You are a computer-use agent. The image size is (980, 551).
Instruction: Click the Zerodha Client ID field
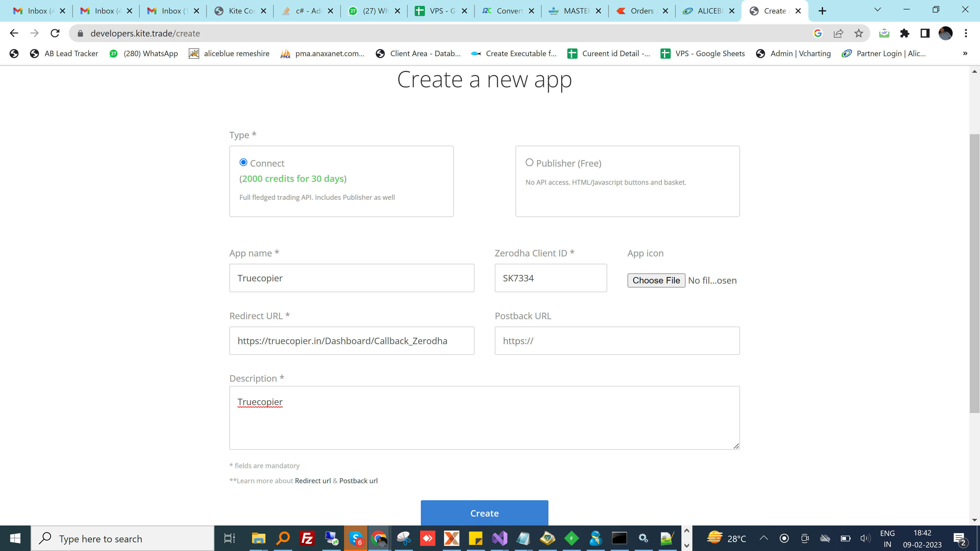pos(550,278)
